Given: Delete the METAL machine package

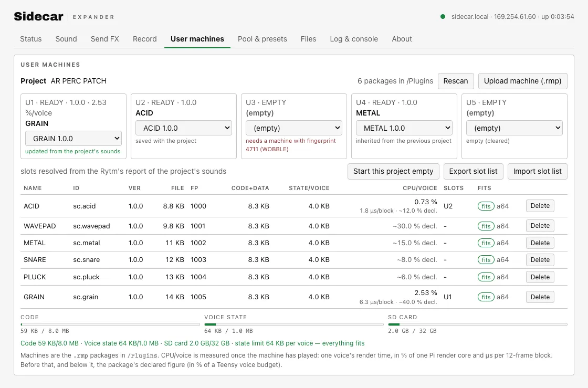Looking at the screenshot, I should (x=540, y=243).
